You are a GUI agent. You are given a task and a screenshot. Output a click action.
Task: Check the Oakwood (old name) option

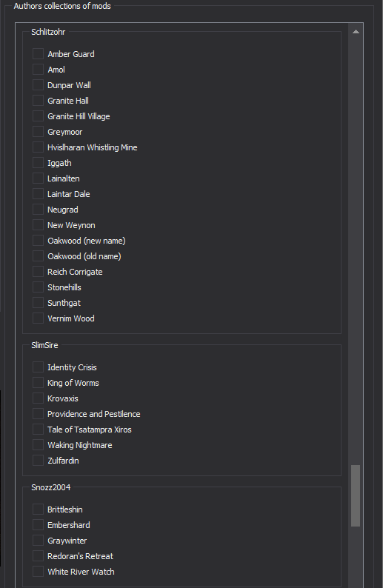tap(38, 256)
